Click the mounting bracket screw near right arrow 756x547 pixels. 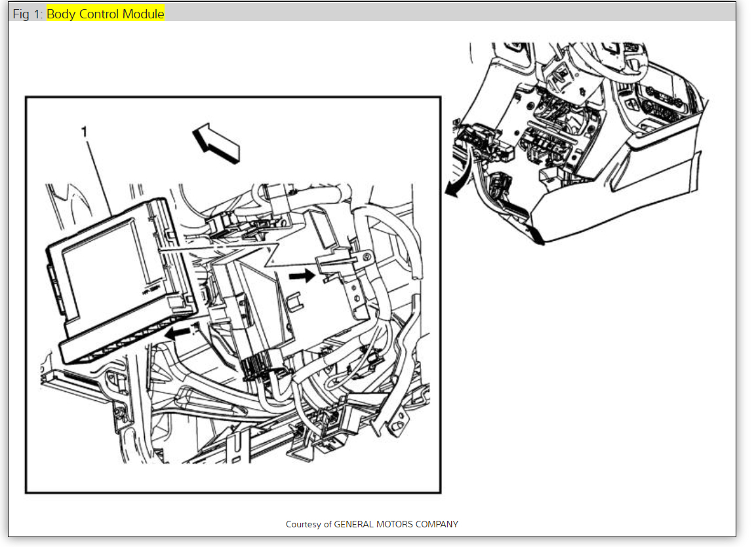click(x=367, y=256)
